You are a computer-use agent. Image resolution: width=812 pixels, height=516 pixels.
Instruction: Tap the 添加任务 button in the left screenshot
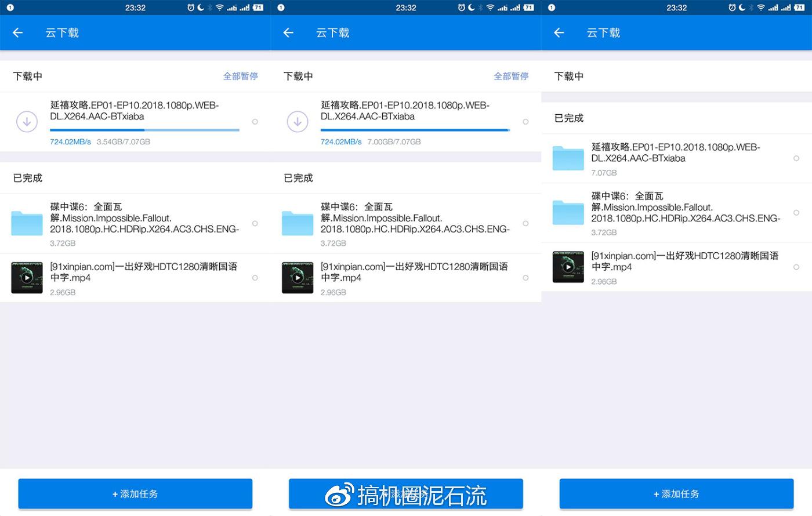click(x=135, y=494)
